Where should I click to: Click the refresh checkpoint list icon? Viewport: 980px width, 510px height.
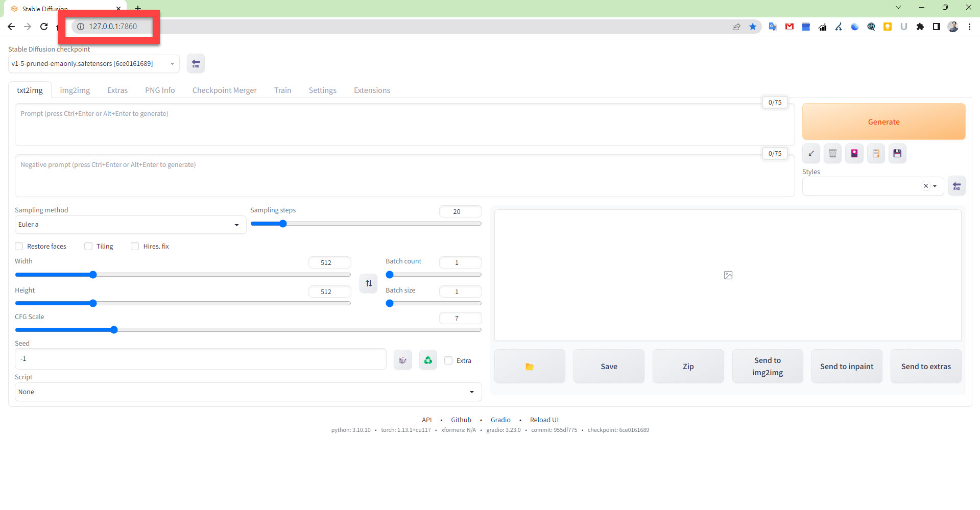196,64
